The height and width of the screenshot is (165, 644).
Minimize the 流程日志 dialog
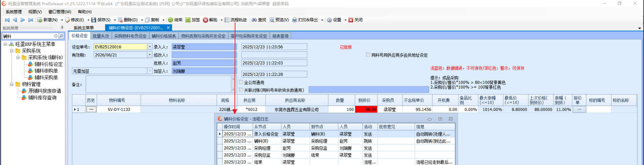click(430, 119)
